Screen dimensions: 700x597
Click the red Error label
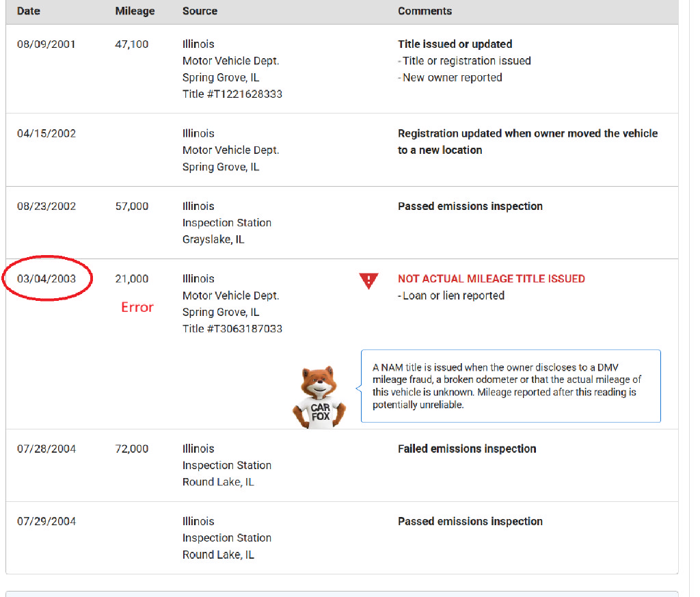137,307
